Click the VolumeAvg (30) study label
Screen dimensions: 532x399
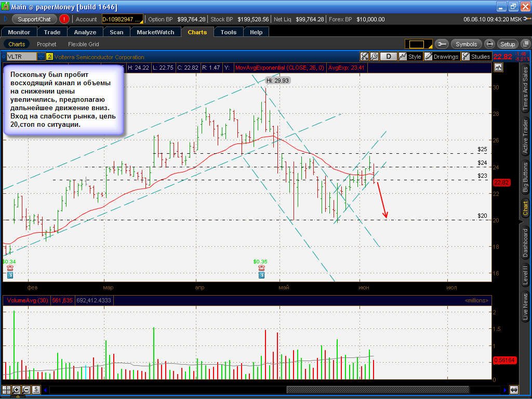click(x=28, y=300)
